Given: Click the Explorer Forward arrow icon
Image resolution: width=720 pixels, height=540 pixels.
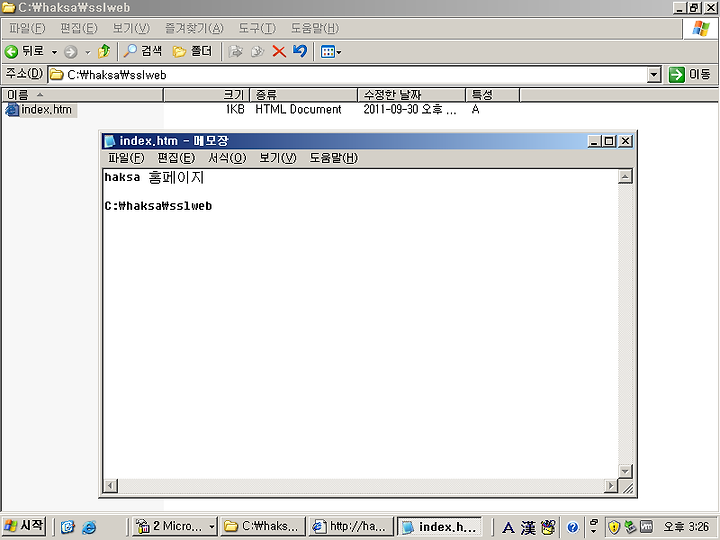Looking at the screenshot, I should [x=70, y=52].
